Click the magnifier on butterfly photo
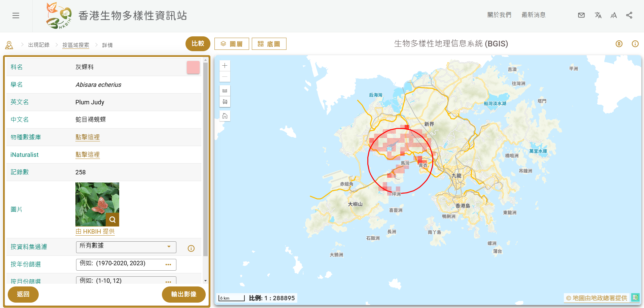The height and width of the screenshot is (308, 644). pyautogui.click(x=112, y=220)
